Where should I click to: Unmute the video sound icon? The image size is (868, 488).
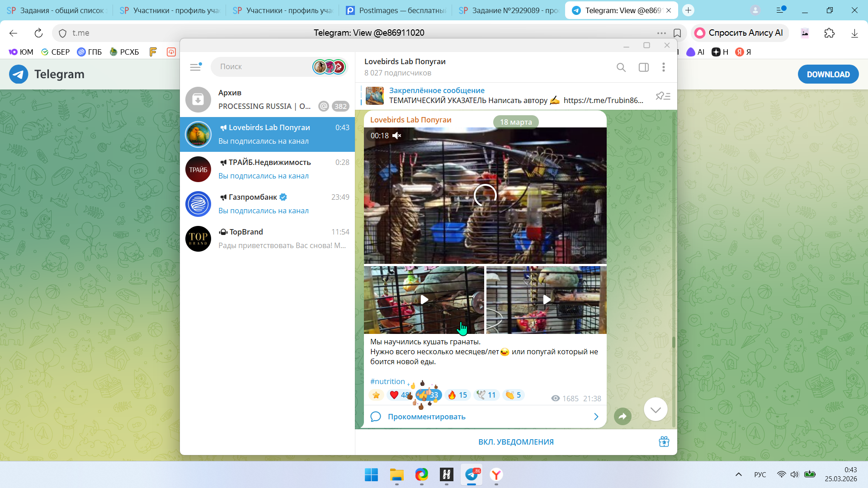tap(397, 136)
